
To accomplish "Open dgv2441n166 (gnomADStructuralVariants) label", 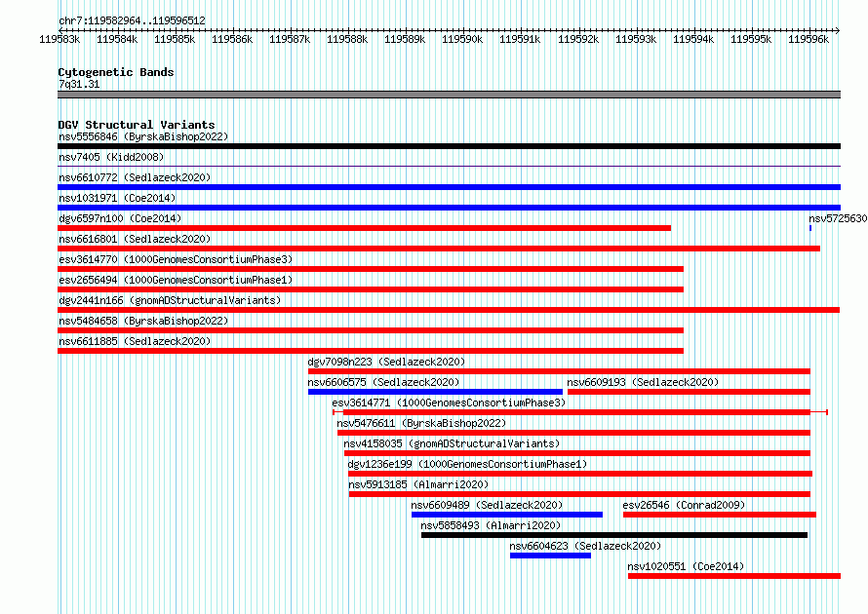I will [170, 300].
